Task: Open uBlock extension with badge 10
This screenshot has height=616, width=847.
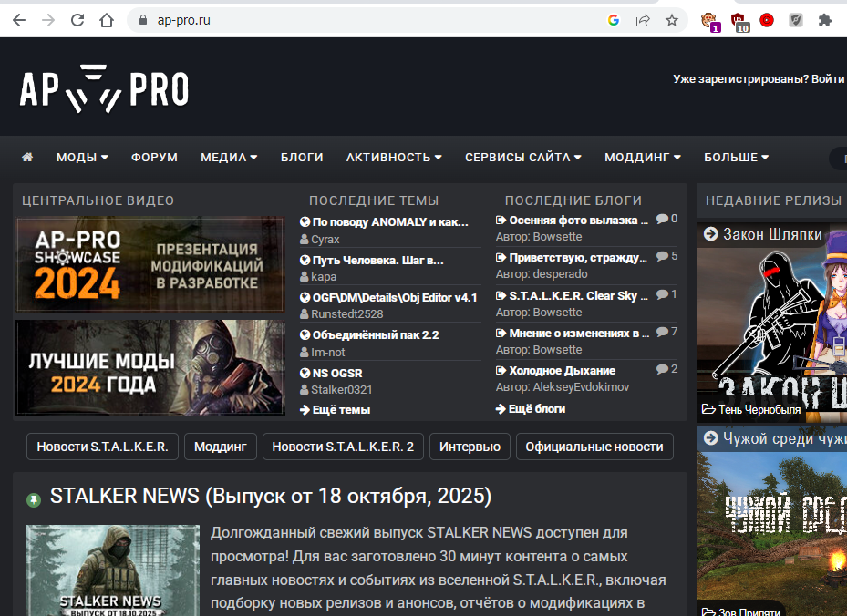Action: click(x=739, y=22)
